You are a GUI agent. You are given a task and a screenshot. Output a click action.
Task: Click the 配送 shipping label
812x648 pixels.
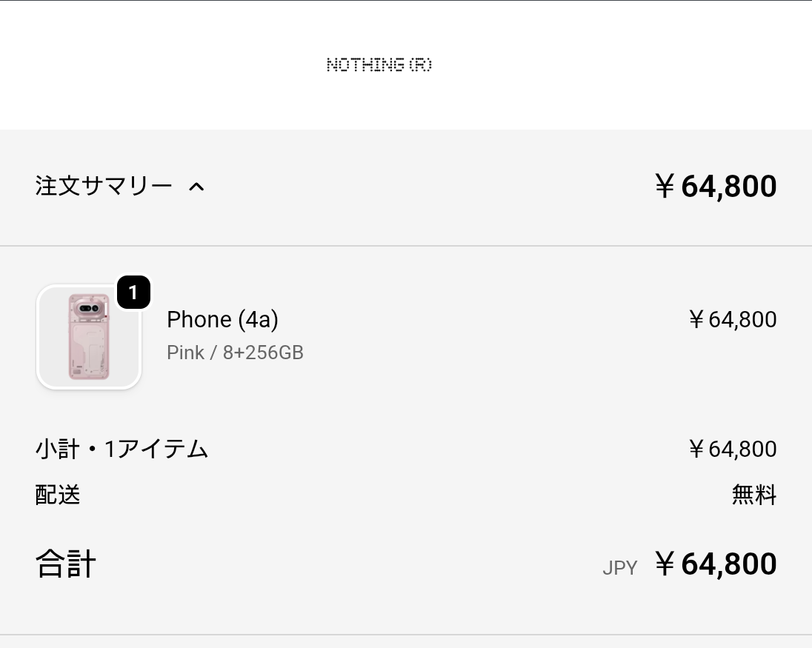click(58, 494)
